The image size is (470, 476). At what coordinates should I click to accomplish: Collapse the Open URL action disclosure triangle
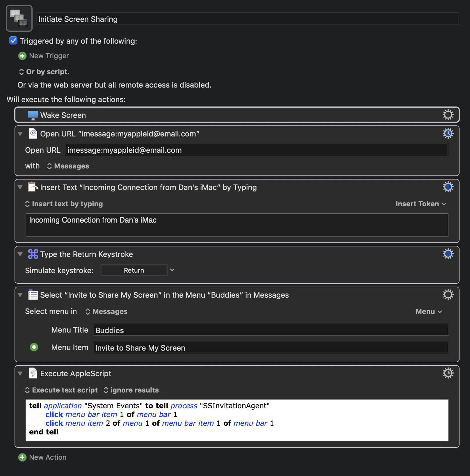point(20,134)
